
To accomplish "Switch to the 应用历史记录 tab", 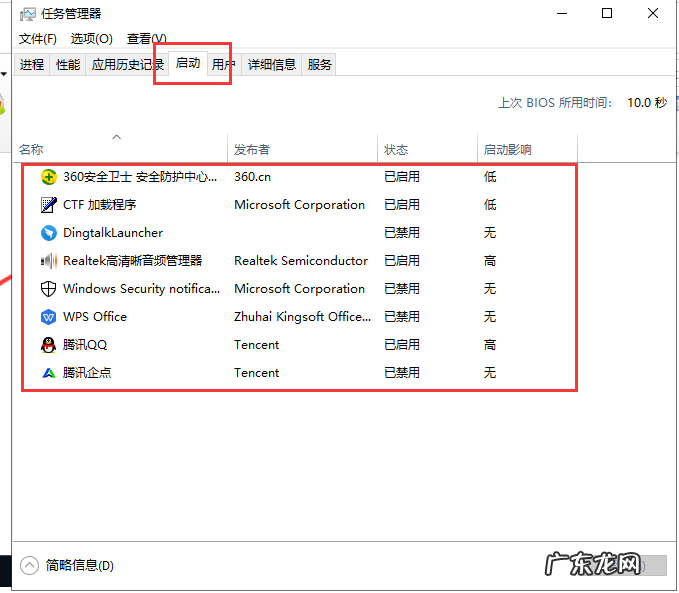I will pos(127,65).
